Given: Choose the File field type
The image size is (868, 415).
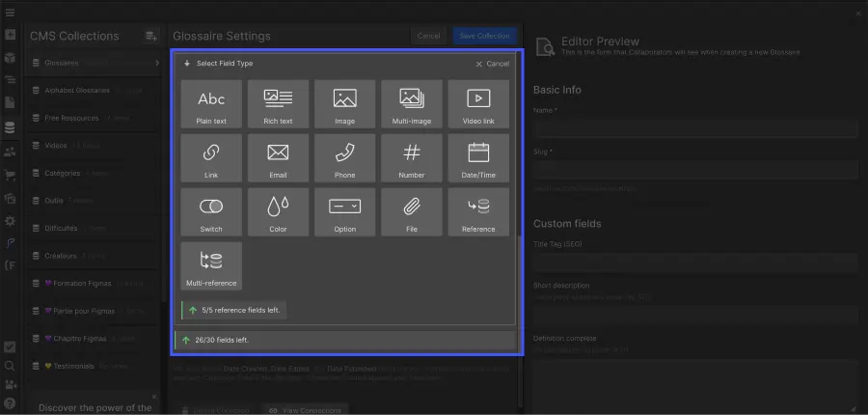Looking at the screenshot, I should tap(411, 212).
